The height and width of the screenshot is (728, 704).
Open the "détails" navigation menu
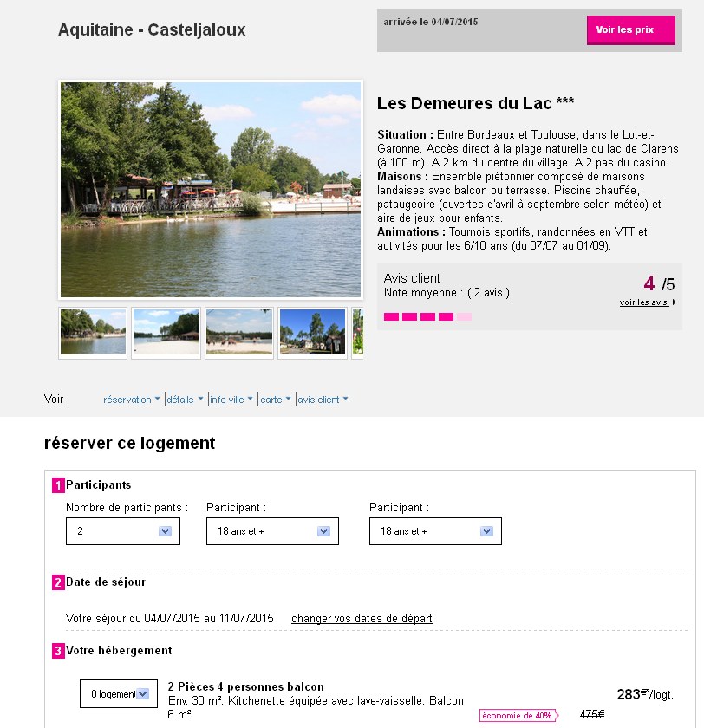pyautogui.click(x=185, y=400)
